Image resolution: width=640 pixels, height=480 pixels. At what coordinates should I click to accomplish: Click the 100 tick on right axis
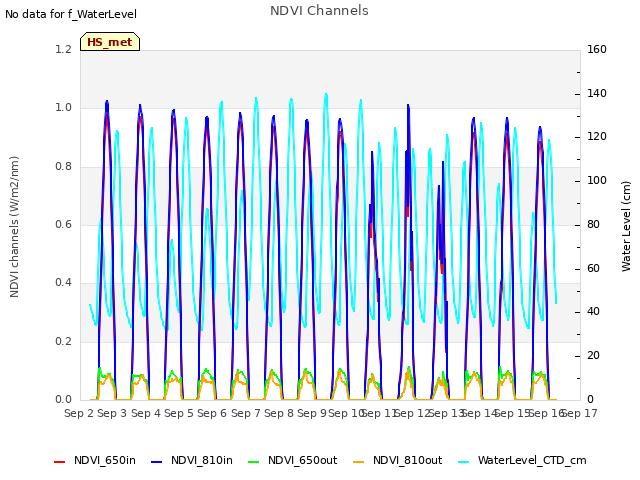(x=597, y=180)
